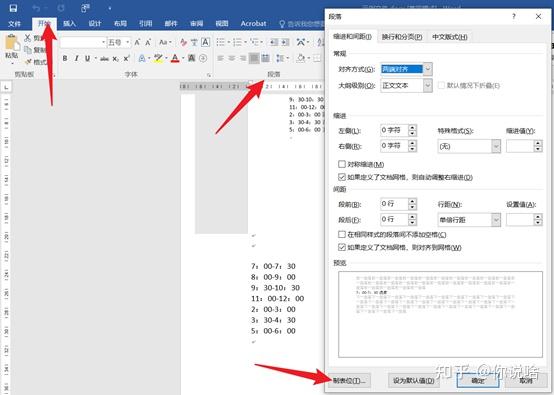This screenshot has width=554, height=395.
Task: Click the highlight color pen icon
Action: 158,58
